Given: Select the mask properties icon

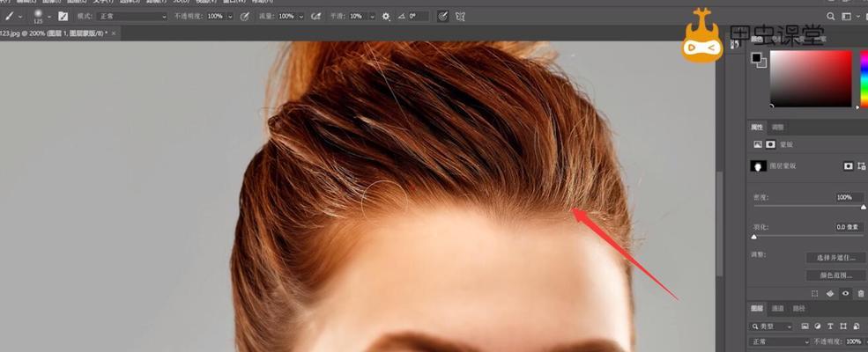Looking at the screenshot, I should 770,145.
